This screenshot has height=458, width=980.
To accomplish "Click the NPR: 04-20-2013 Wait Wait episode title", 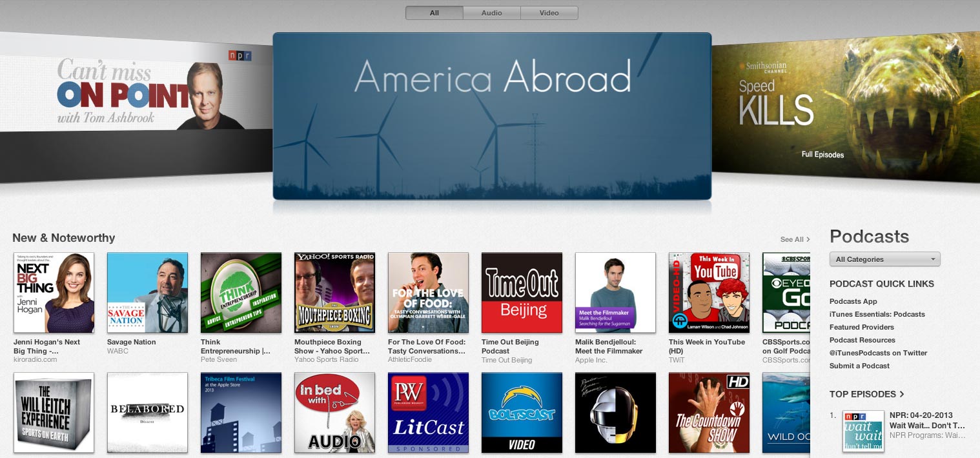I will (x=927, y=421).
